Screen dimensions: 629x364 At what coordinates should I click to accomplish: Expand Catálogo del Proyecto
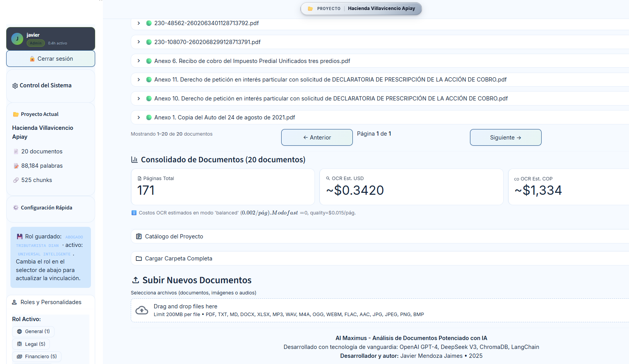pos(380,236)
